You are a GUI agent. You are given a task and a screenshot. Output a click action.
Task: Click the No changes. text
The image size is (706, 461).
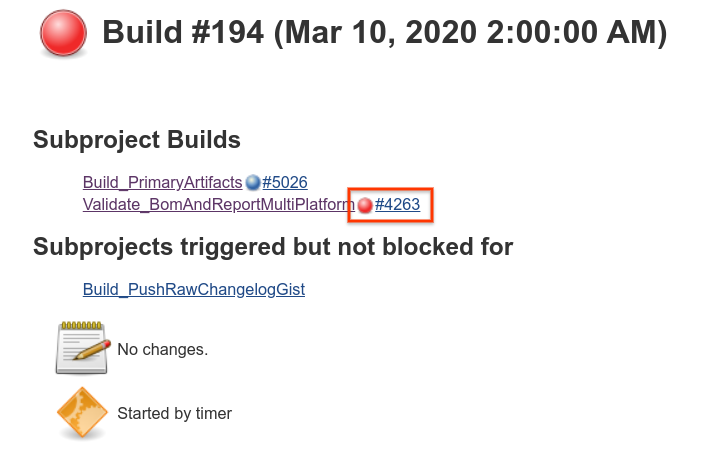pos(163,349)
